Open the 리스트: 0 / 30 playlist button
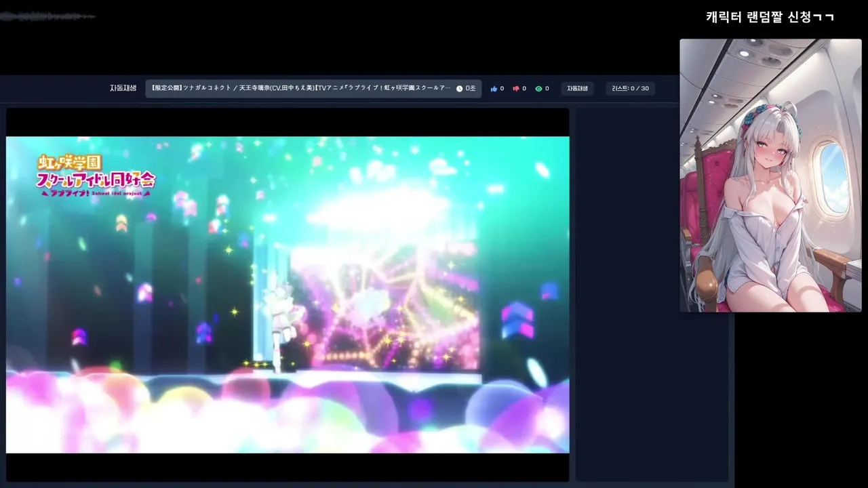 pyautogui.click(x=631, y=89)
